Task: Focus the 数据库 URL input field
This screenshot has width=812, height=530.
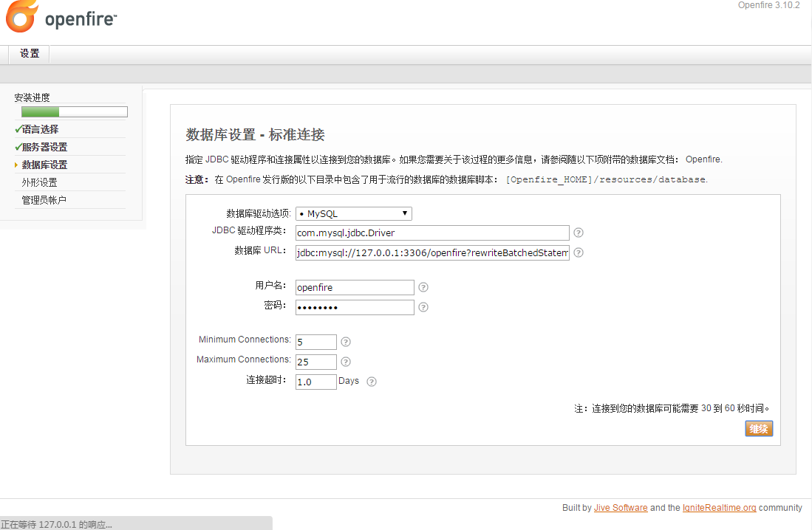Action: click(x=432, y=252)
